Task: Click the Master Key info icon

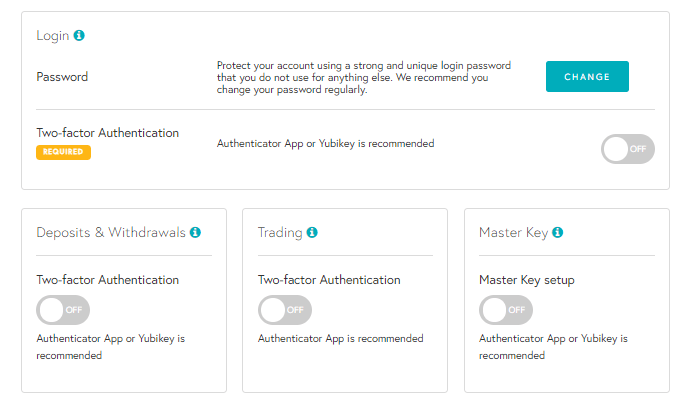Action: point(557,233)
